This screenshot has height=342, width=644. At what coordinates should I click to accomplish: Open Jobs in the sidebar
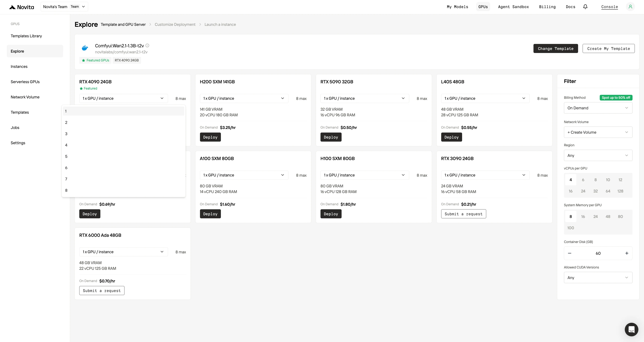[x=35, y=127]
